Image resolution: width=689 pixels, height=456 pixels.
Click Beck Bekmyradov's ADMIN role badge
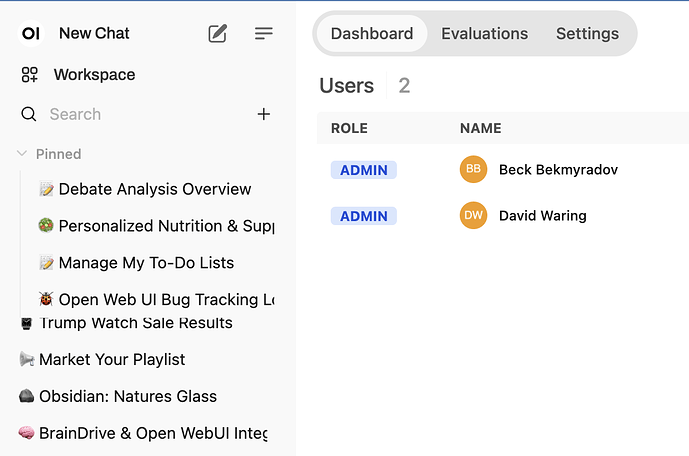coord(363,170)
